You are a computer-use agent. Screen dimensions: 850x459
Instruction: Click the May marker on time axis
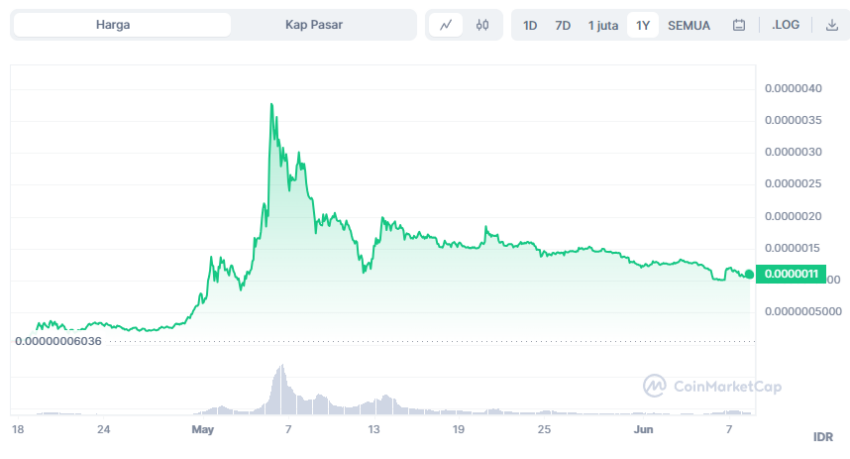pyautogui.click(x=203, y=430)
